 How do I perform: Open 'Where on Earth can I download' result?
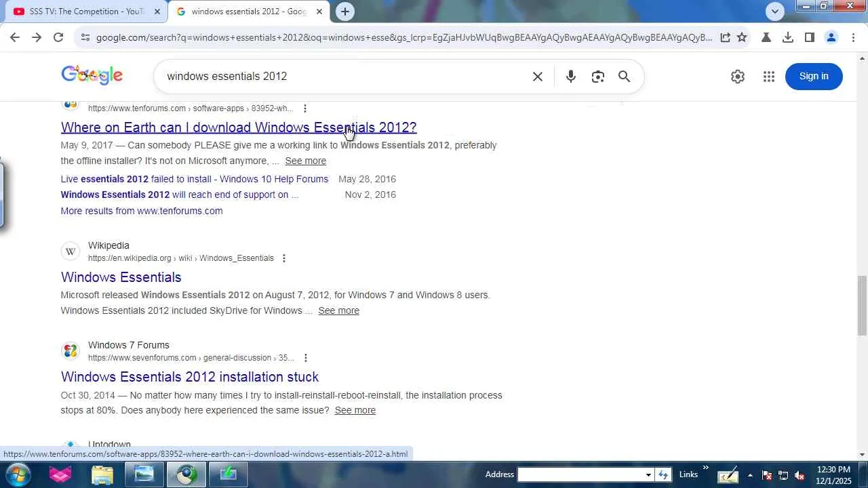tap(239, 127)
